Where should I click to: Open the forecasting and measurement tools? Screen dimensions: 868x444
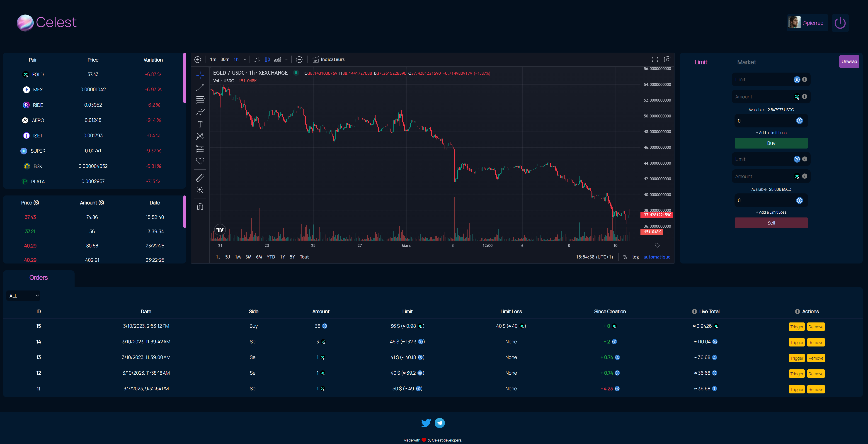(200, 149)
